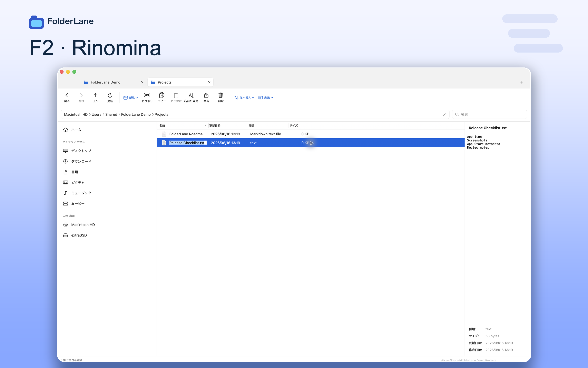Image resolution: width=588 pixels, height=368 pixels.
Task: Click the preview title Release Checklist.txt
Action: click(487, 128)
